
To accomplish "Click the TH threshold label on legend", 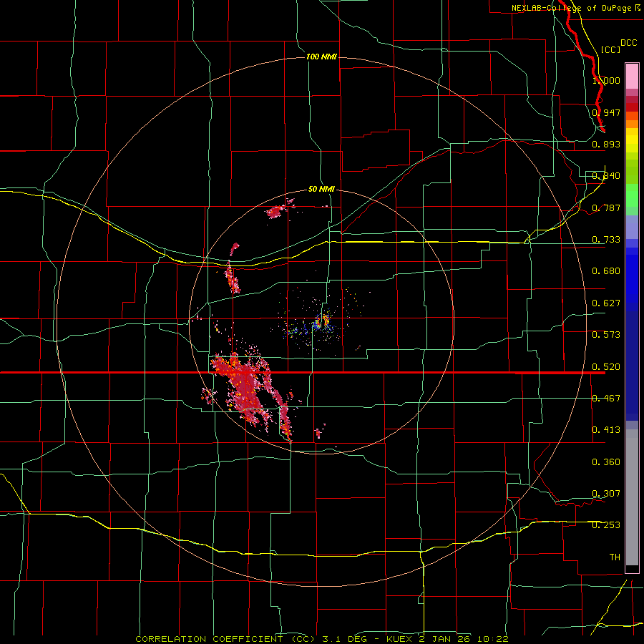I will coord(615,557).
